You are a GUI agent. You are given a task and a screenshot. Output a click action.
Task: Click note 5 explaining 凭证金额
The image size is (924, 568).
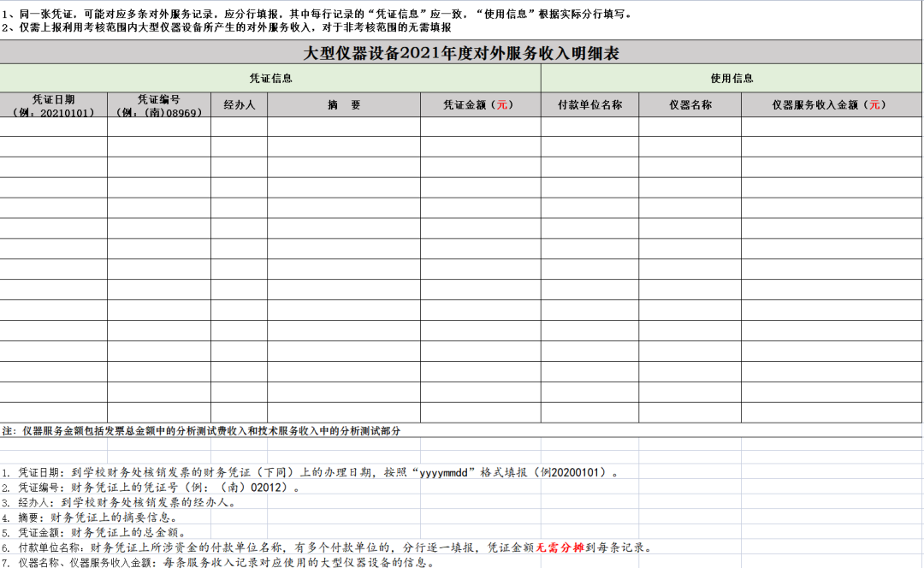(x=94, y=533)
